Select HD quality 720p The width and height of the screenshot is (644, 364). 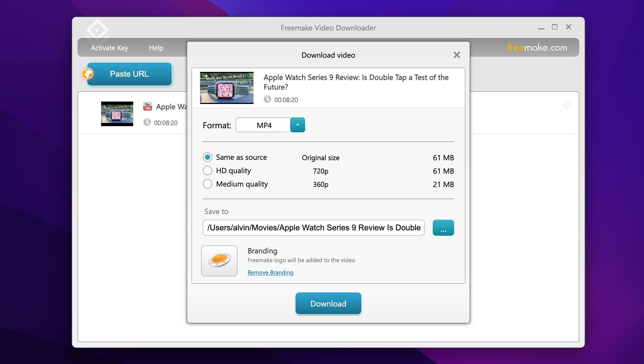(x=207, y=171)
